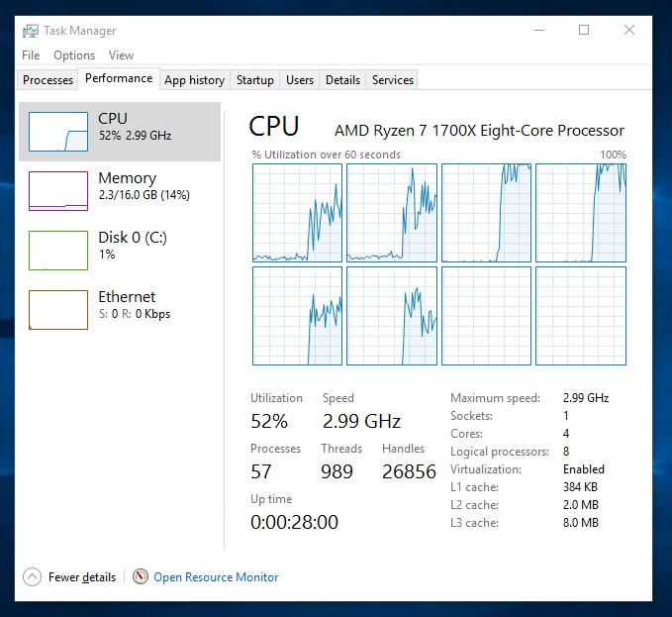Click the fourth graph in the top row
Image resolution: width=672 pixels, height=617 pixels.
pos(581,213)
